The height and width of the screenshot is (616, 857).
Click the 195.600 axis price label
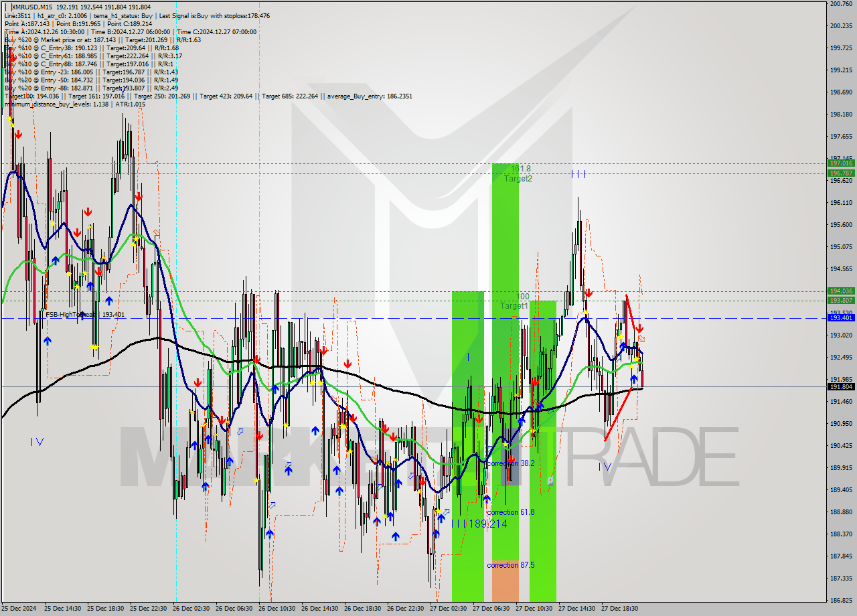(x=840, y=225)
